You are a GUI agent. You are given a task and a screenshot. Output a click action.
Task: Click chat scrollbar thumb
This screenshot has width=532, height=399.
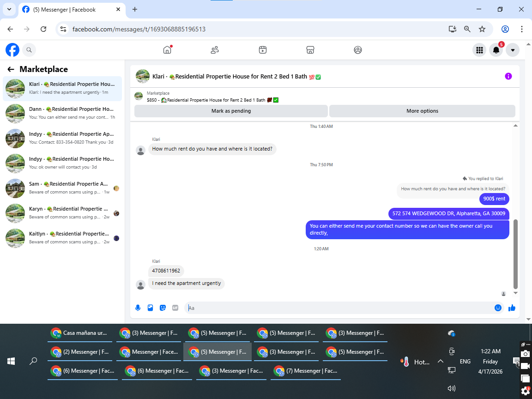(515, 254)
